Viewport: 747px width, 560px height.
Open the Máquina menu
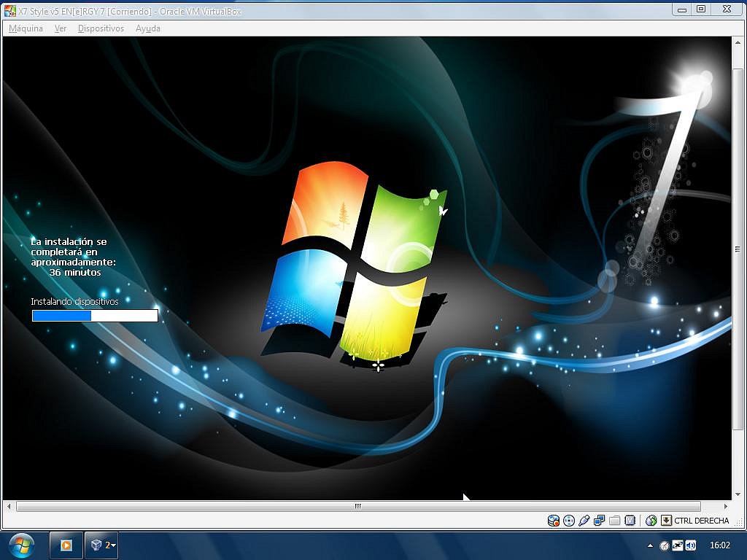point(26,28)
